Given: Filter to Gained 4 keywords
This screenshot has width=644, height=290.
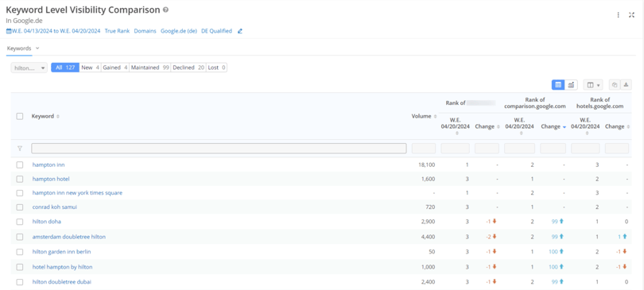Looking at the screenshot, I should [115, 68].
